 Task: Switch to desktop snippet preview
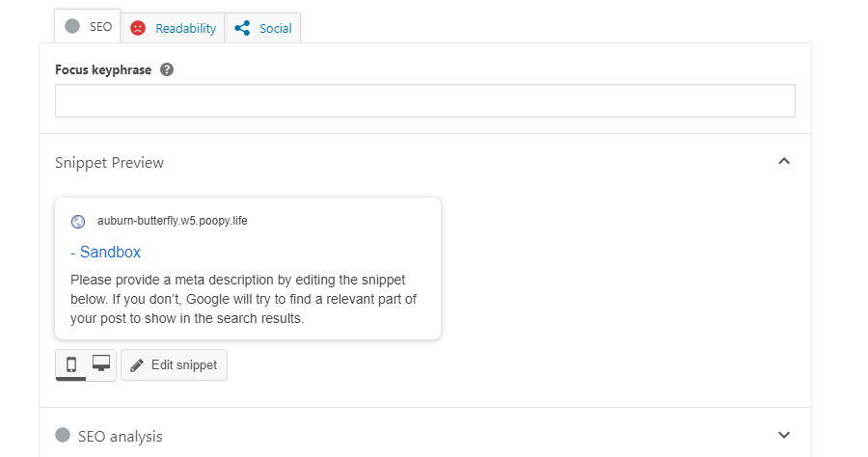[100, 363]
